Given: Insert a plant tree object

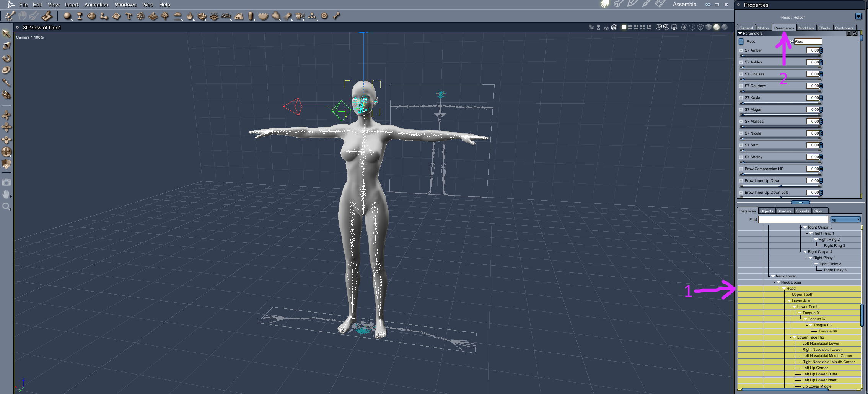Looking at the screenshot, I should (165, 16).
